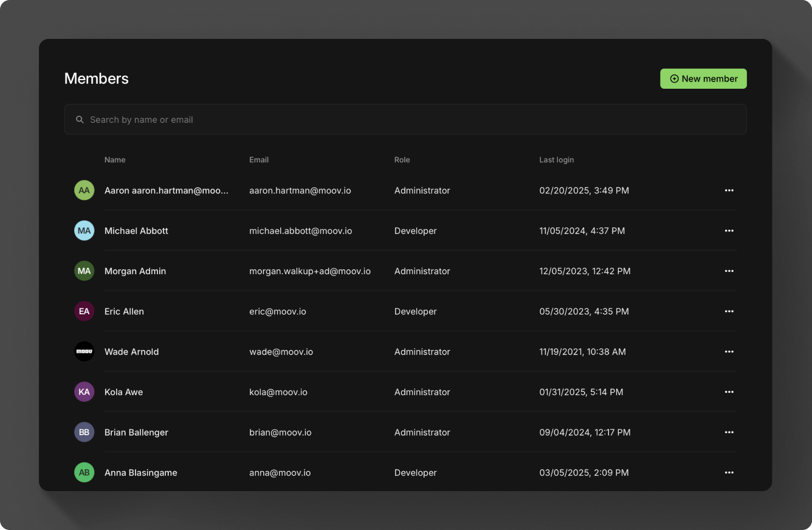Viewport: 812px width, 530px height.
Task: Click last login 05/30/2023, 4:35 PM
Action: click(x=584, y=311)
